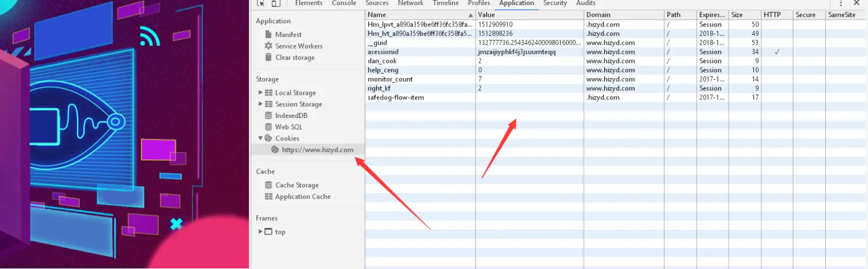Image resolution: width=868 pixels, height=269 pixels.
Task: Go to the Timeline tab
Action: click(446, 3)
